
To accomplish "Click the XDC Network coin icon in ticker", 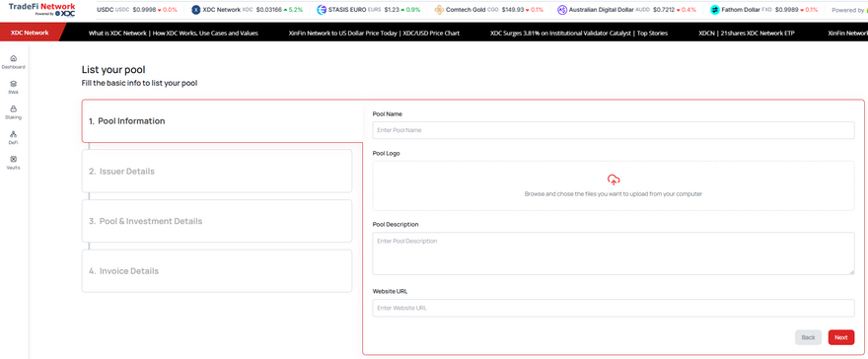I will coord(196,10).
